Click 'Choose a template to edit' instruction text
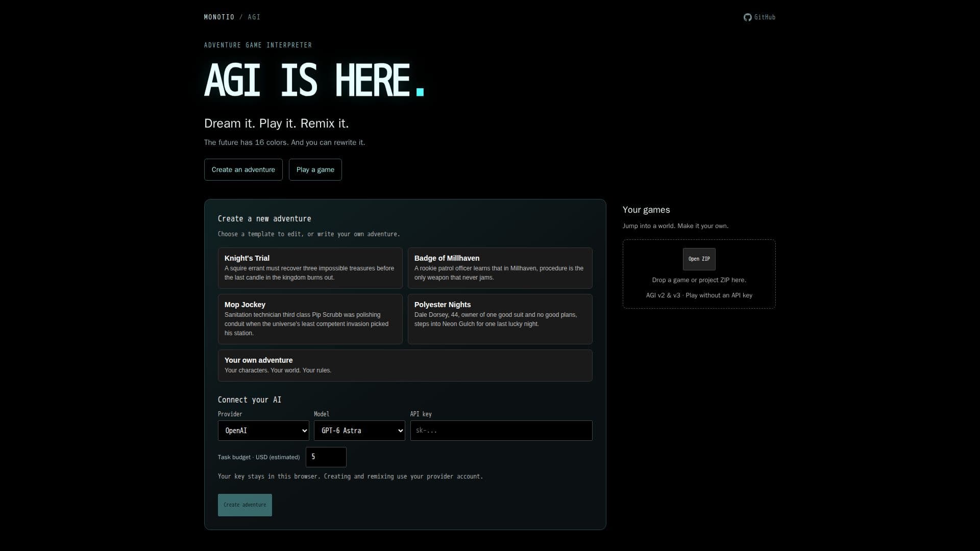Image resolution: width=980 pixels, height=551 pixels. (x=309, y=234)
